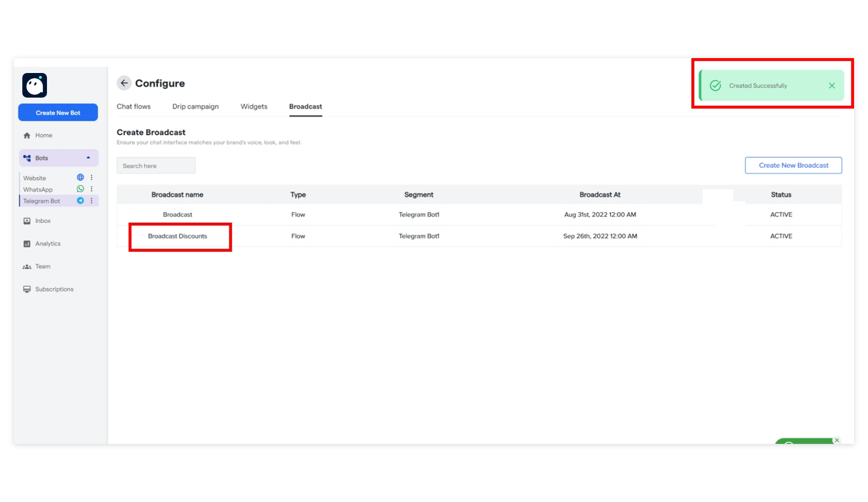The height and width of the screenshot is (502, 868).
Task: Click the Create Broadcast heading
Action: (151, 132)
